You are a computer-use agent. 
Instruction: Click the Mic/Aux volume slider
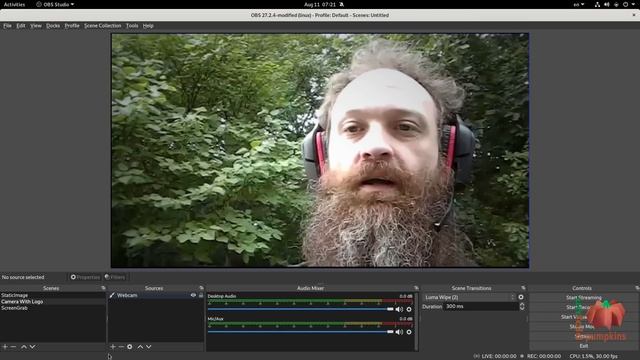pyautogui.click(x=300, y=332)
